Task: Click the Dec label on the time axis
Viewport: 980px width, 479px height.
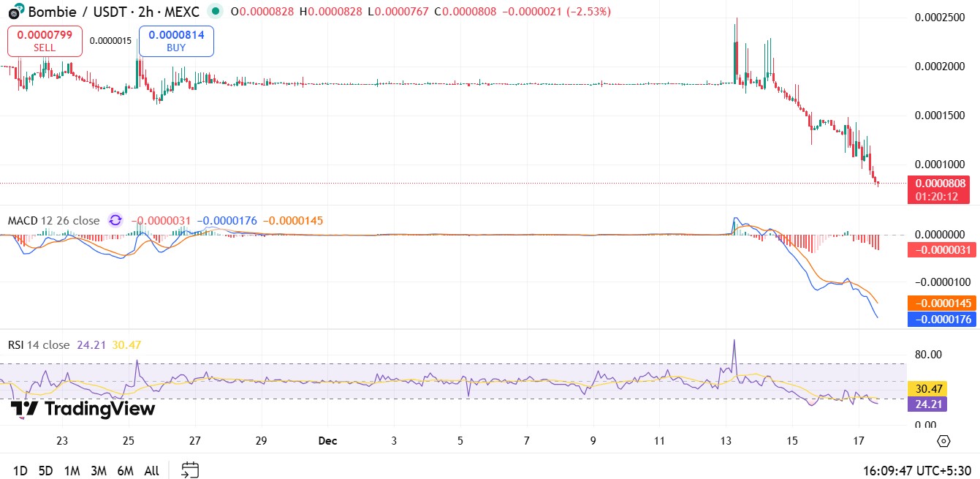Action: coord(327,441)
